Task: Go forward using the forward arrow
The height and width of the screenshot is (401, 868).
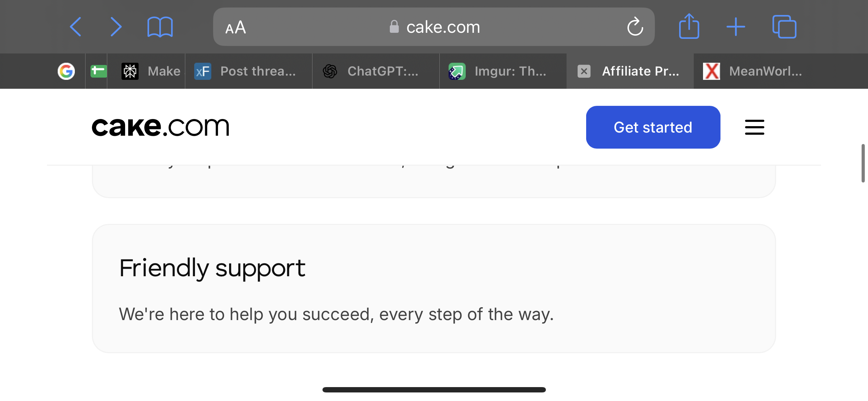Action: point(116,27)
